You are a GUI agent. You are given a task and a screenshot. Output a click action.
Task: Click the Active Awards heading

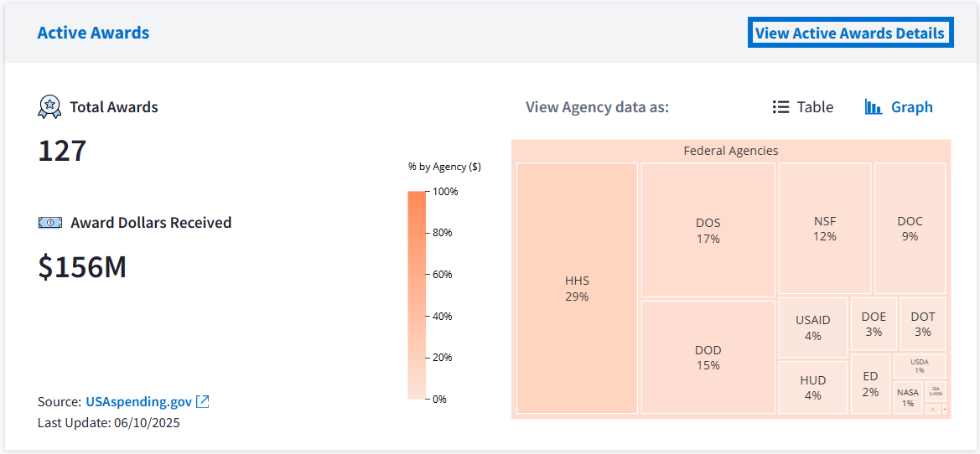coord(93,34)
